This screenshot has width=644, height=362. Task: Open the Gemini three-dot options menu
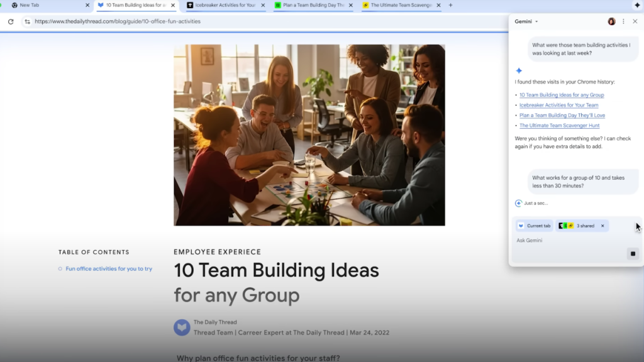coord(623,21)
